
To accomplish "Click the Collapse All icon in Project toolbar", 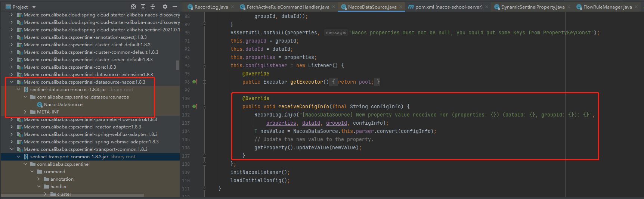I will [152, 7].
